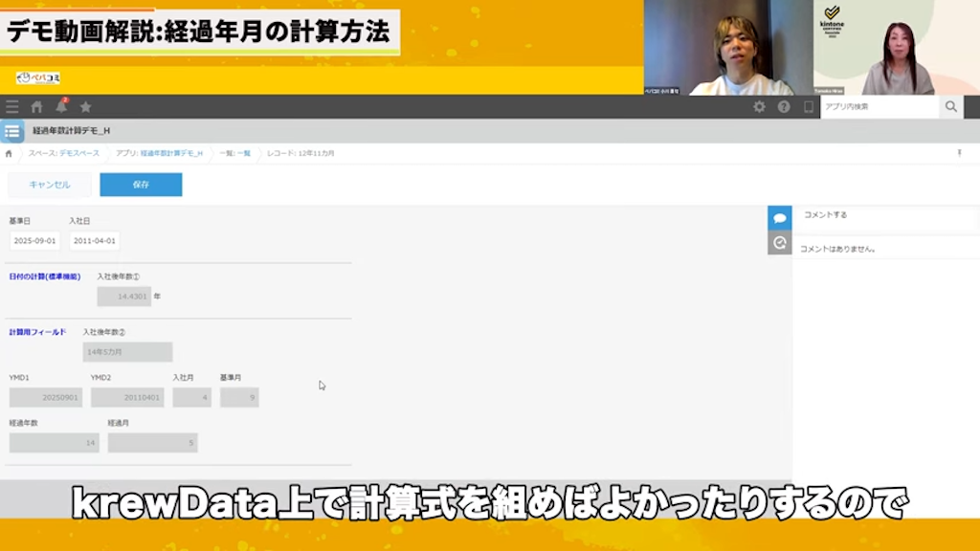This screenshot has height=551, width=980.
Task: Click the app list icon beside title
Action: (12, 131)
